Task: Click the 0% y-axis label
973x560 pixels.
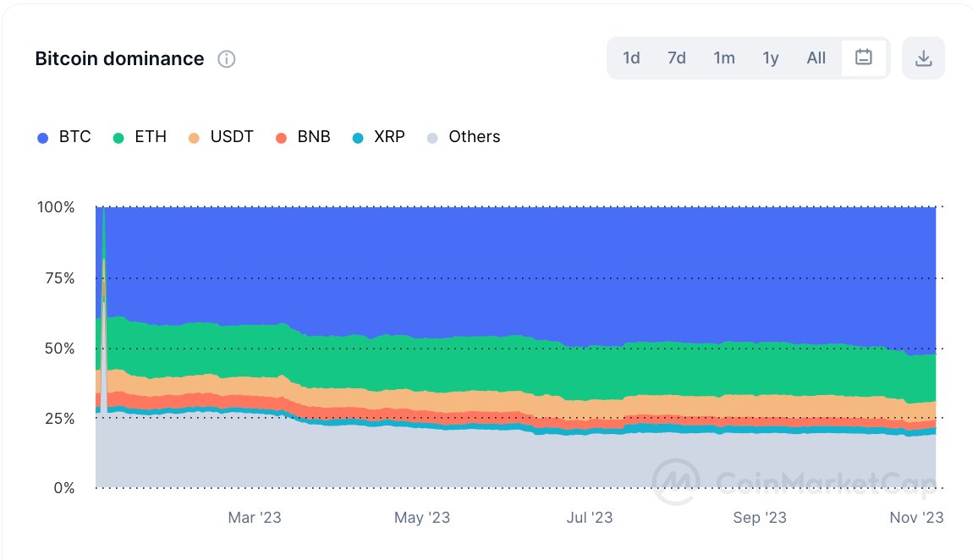Action: click(x=64, y=488)
